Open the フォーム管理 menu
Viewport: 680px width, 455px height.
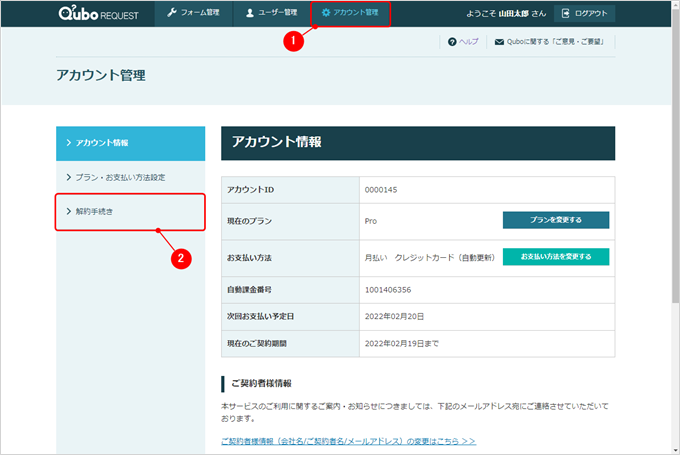point(193,13)
